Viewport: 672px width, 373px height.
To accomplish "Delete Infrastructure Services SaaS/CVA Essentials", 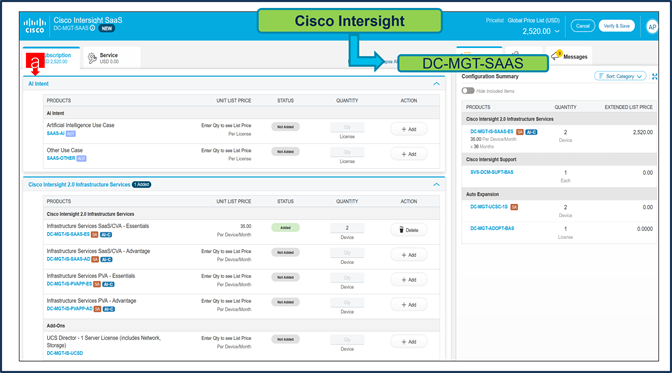I will pyautogui.click(x=408, y=230).
